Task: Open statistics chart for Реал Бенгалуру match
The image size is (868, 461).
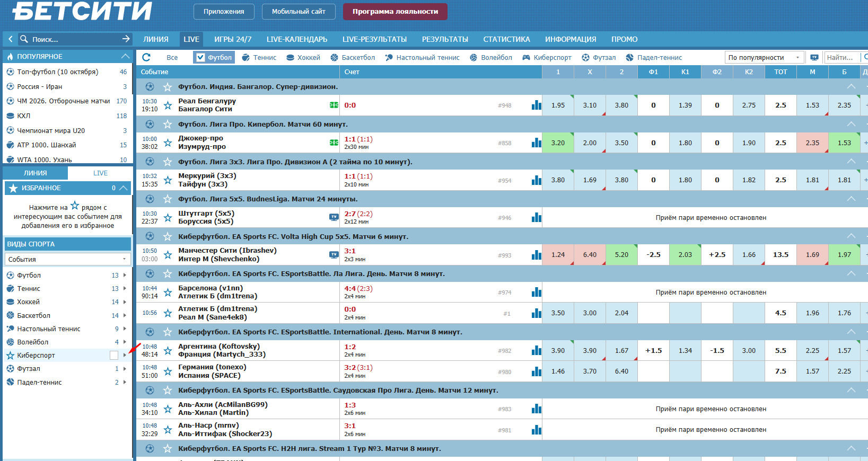Action: 536,105
